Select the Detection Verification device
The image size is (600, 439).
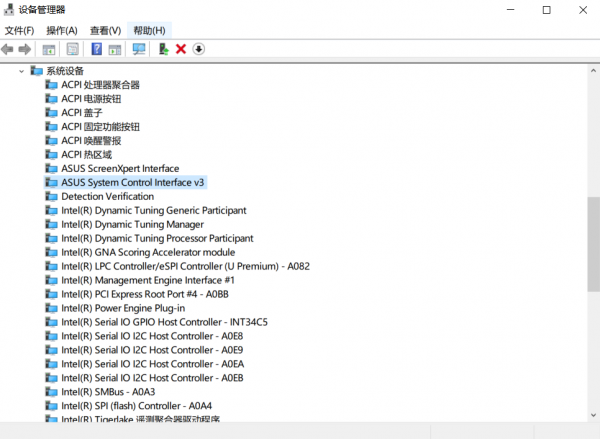[x=107, y=197]
